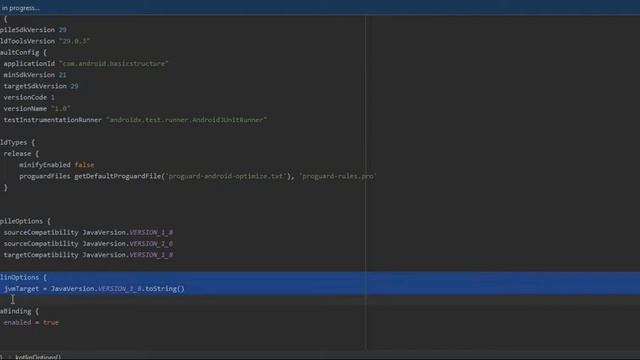
Task: Click the aultConfig block header line
Action: (x=23, y=52)
